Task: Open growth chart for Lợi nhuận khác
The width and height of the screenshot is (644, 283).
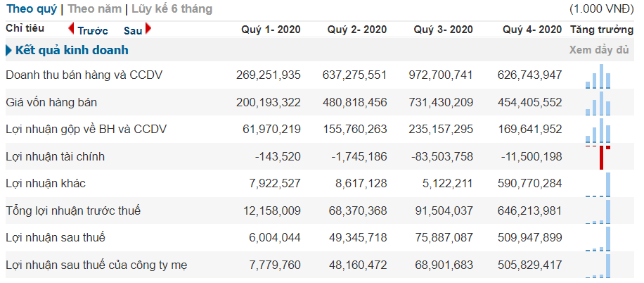Action: [x=598, y=184]
